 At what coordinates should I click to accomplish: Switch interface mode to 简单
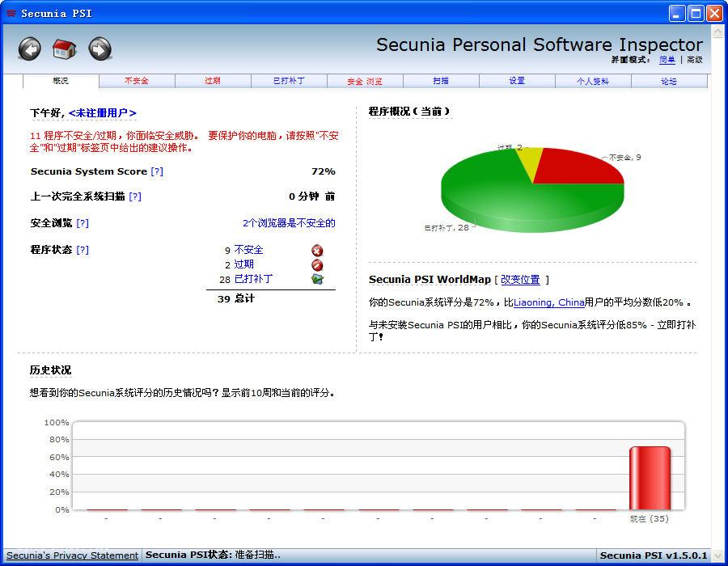[x=667, y=59]
